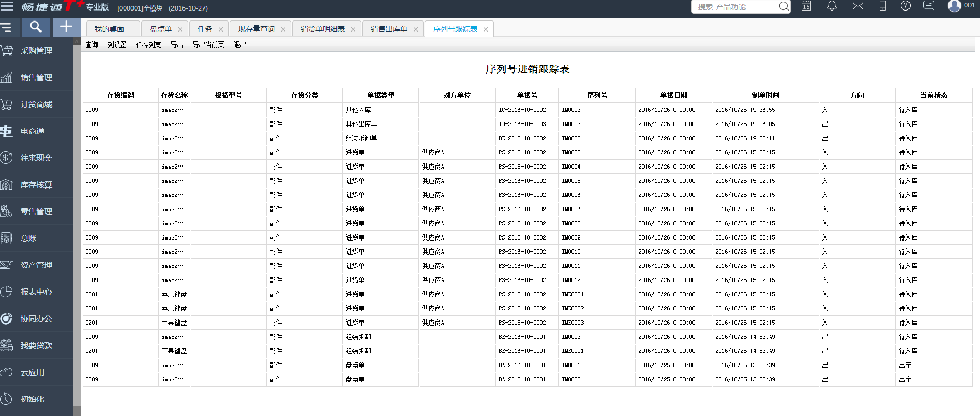Click the mobile phone icon in header
This screenshot has height=416, width=980.
883,6
